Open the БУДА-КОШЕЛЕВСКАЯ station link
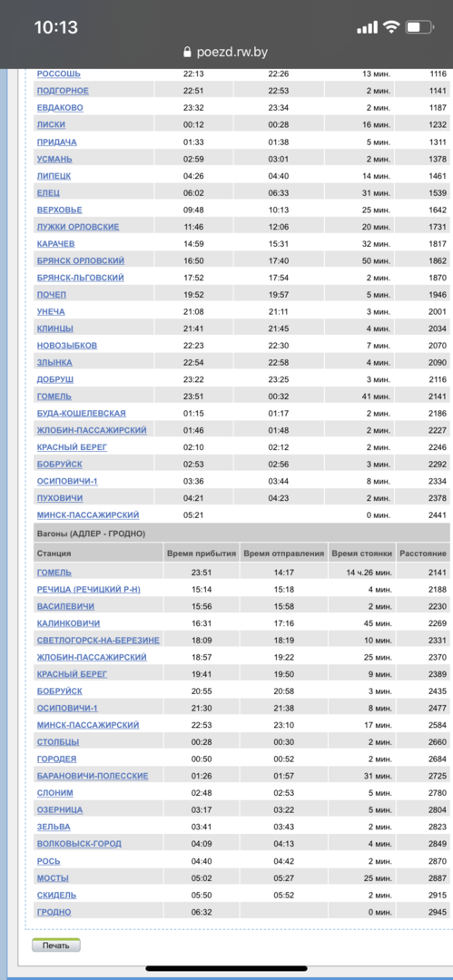 pos(82,413)
